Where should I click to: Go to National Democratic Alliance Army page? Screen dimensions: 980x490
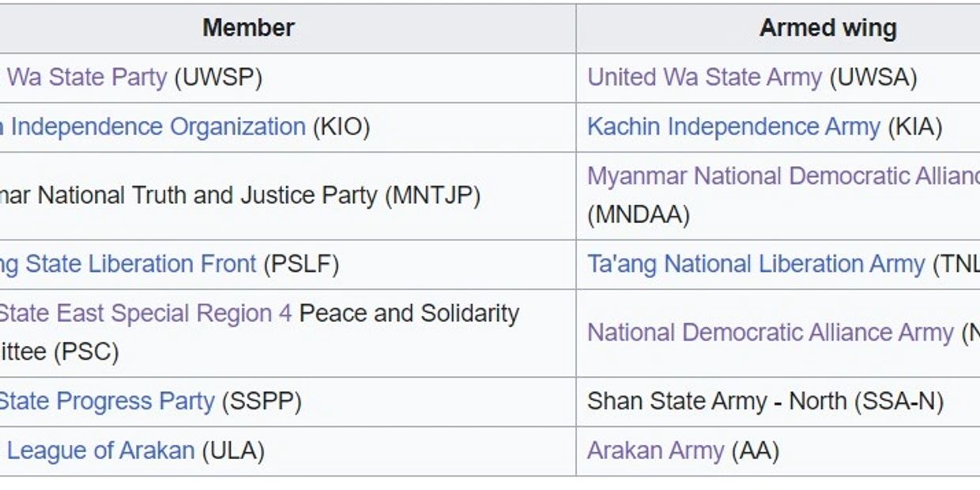[x=770, y=333]
